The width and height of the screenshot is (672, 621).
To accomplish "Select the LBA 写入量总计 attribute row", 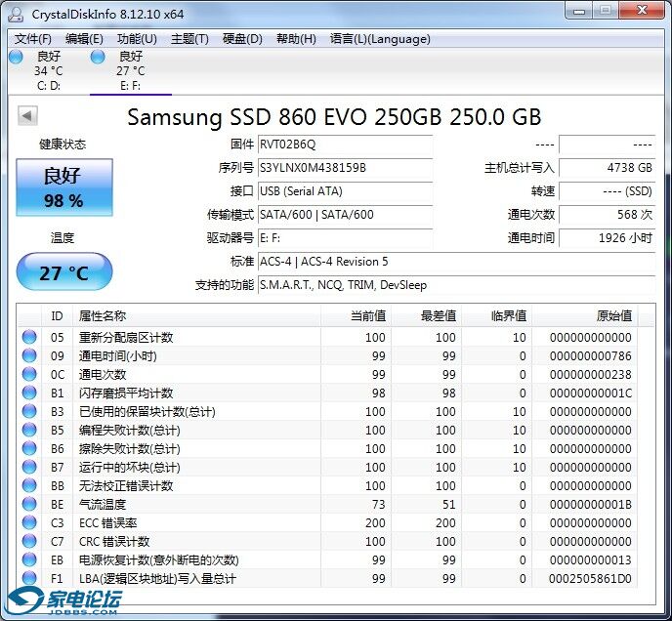I will coord(327,578).
